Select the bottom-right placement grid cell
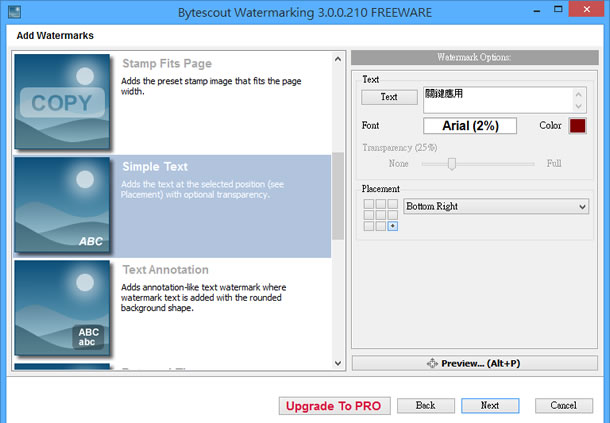The width and height of the screenshot is (610, 423). pyautogui.click(x=392, y=226)
